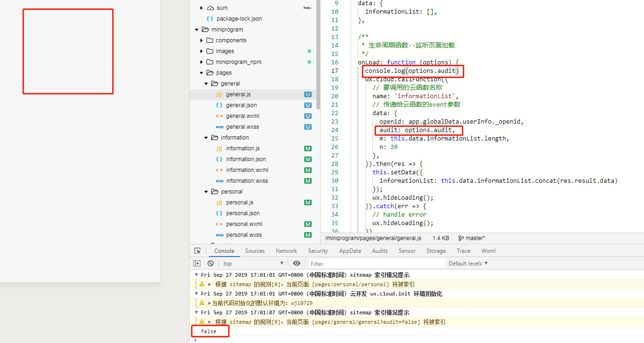The image size is (644, 343).
Task: Click the clear console icon
Action: click(x=211, y=264)
